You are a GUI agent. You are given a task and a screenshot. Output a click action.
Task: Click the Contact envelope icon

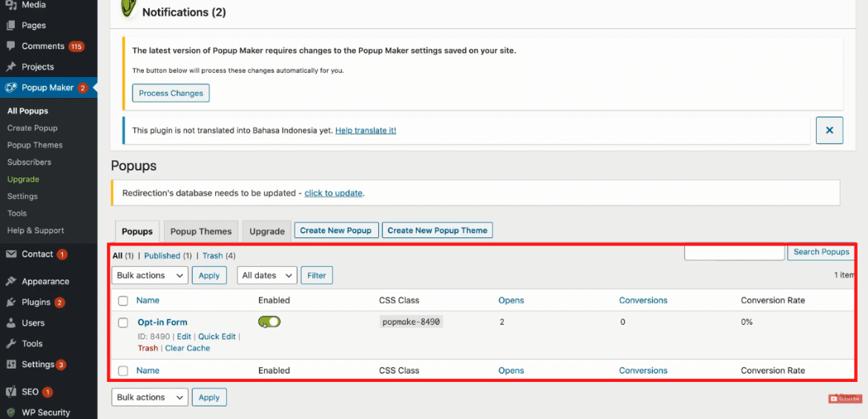click(x=10, y=254)
